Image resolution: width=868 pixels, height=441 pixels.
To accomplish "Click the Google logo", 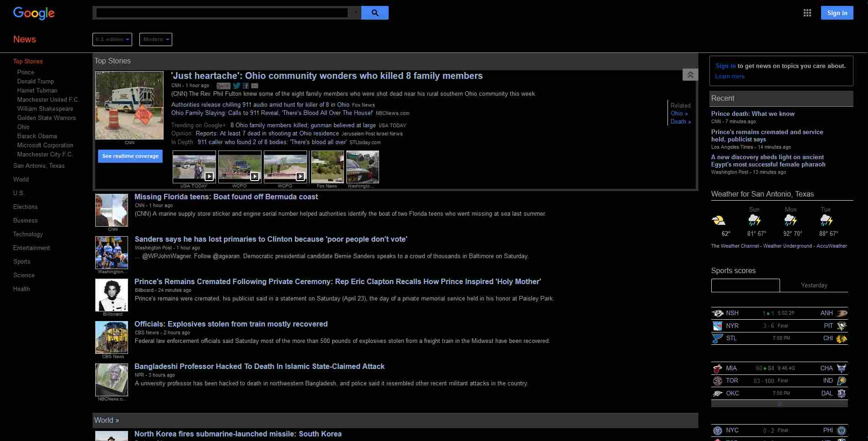I will (x=34, y=13).
